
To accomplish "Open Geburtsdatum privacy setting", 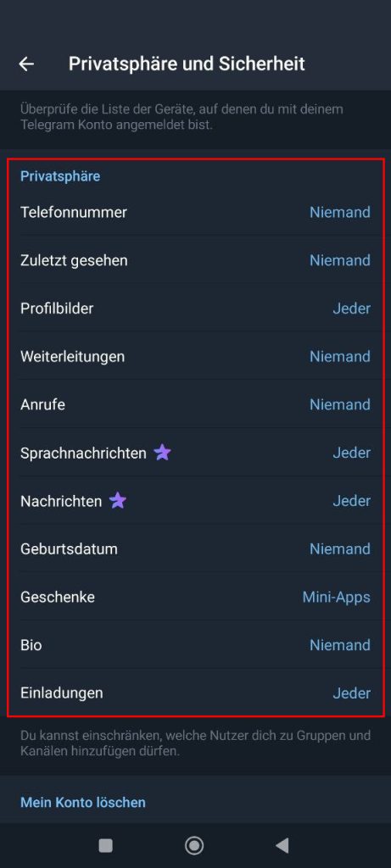I will [x=195, y=549].
